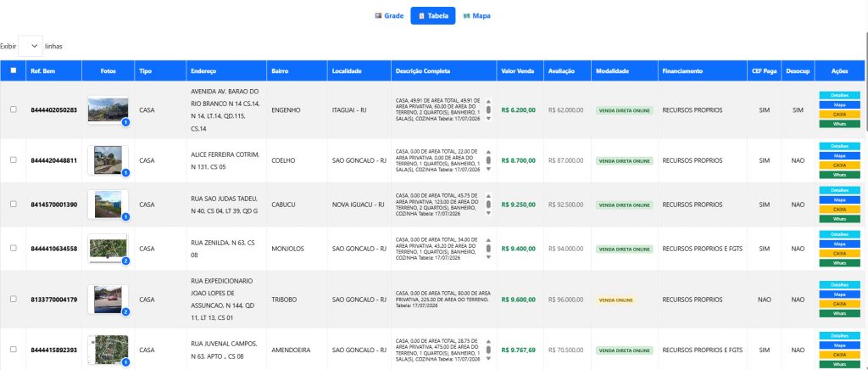Click Detalhes button for ITAGUAI property

[x=839, y=95]
